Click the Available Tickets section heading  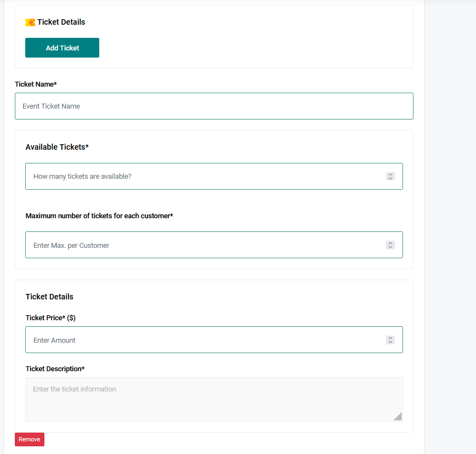click(x=57, y=146)
